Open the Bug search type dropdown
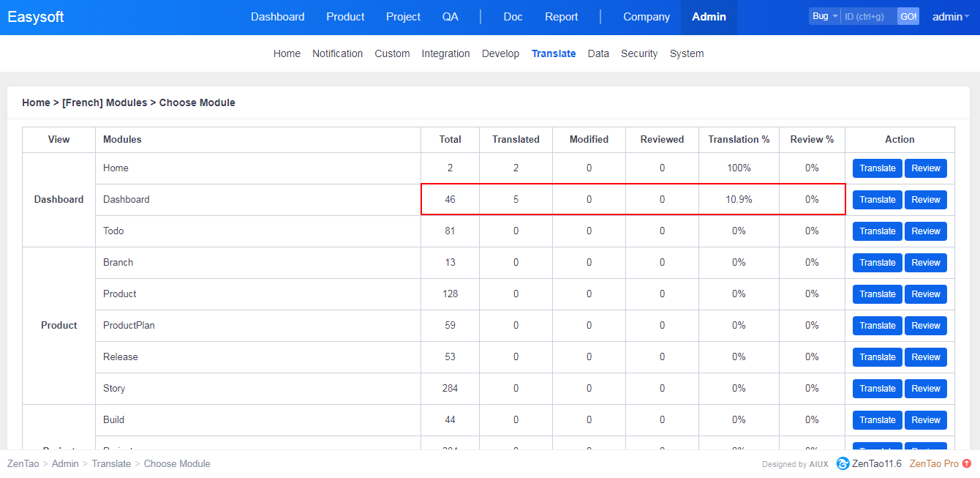This screenshot has height=478, width=980. (x=824, y=16)
